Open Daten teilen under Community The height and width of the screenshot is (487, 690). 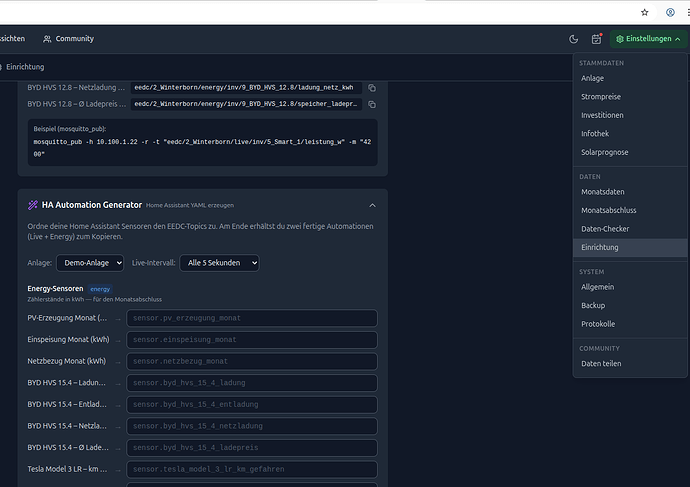coord(600,363)
